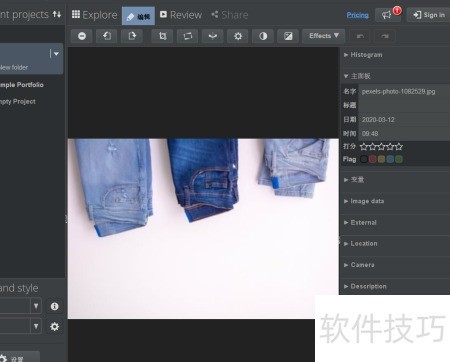Switch to the Review tab
Screen dimensions: 450x362
click(x=181, y=15)
